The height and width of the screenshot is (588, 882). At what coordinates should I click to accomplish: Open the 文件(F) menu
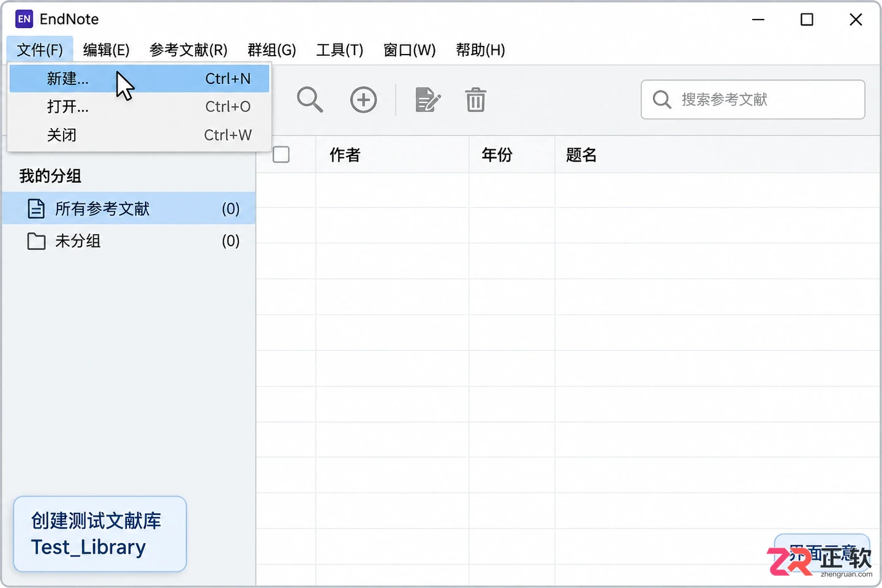(40, 50)
